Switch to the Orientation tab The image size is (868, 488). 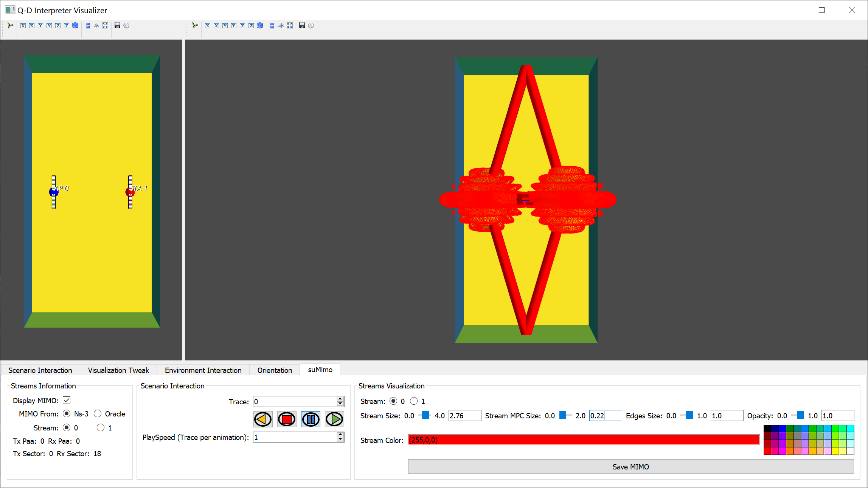pyautogui.click(x=275, y=370)
